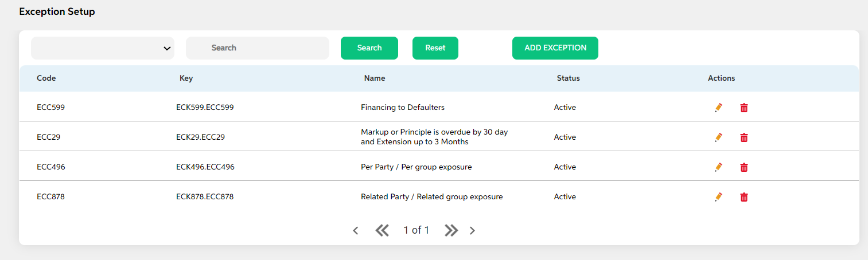Click the Status column header
The width and height of the screenshot is (868, 260).
click(x=569, y=78)
